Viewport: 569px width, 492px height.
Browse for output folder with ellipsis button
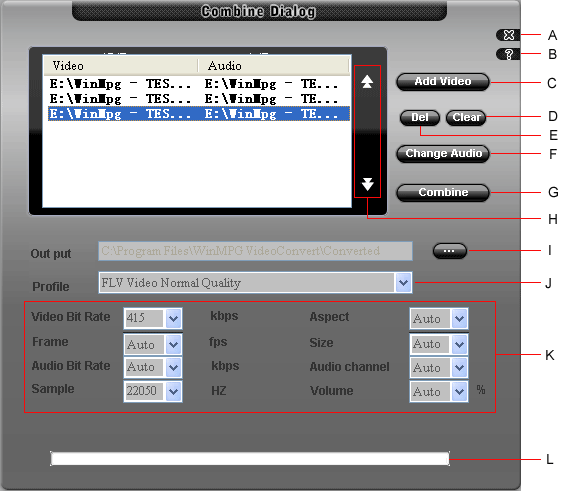point(450,251)
